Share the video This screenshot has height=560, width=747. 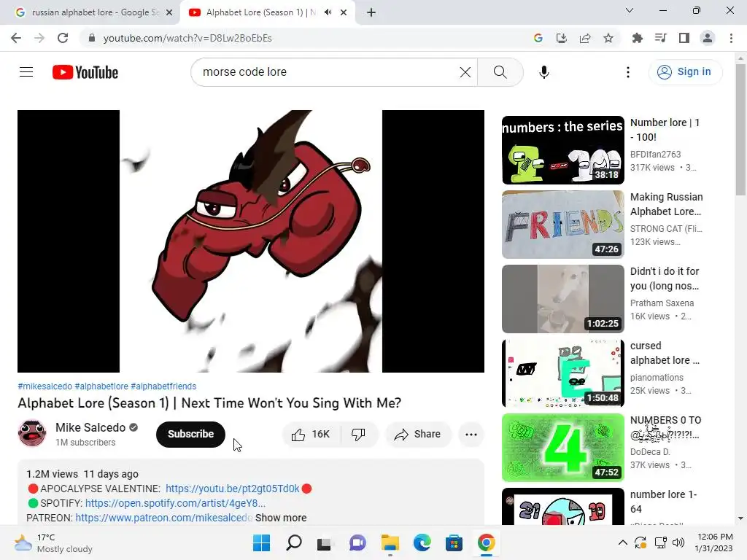pos(417,434)
